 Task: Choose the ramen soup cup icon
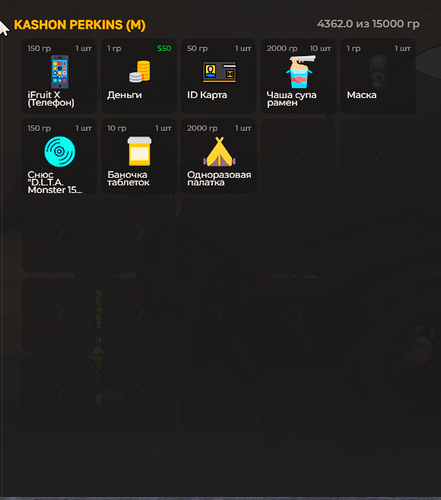point(300,72)
